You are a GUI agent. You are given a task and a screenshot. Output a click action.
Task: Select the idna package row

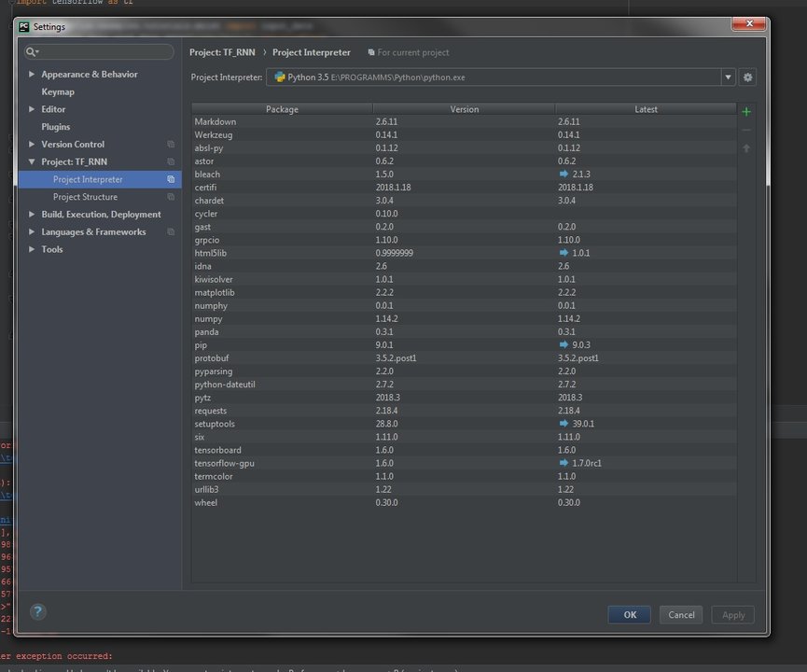tap(464, 266)
